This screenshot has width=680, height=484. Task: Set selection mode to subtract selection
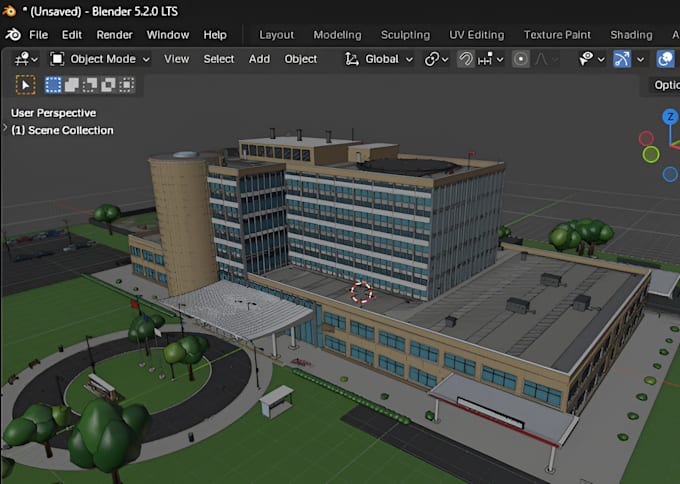90,85
